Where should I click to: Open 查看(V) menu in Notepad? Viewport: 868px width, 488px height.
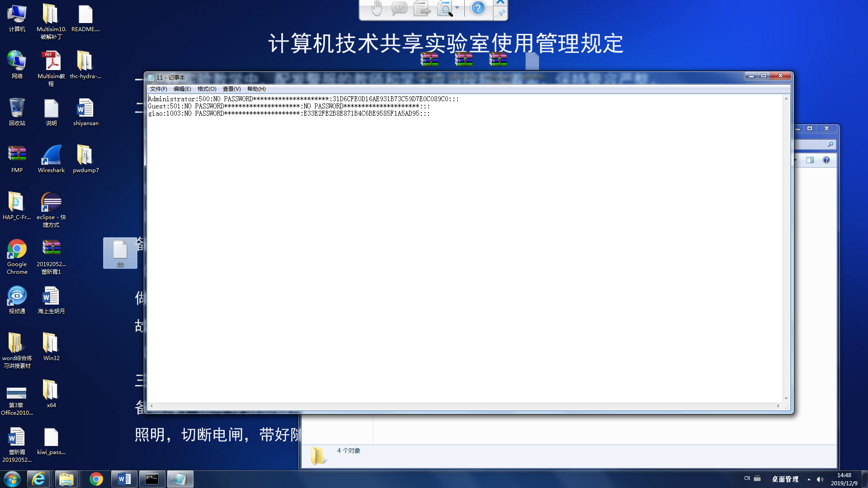tap(231, 89)
